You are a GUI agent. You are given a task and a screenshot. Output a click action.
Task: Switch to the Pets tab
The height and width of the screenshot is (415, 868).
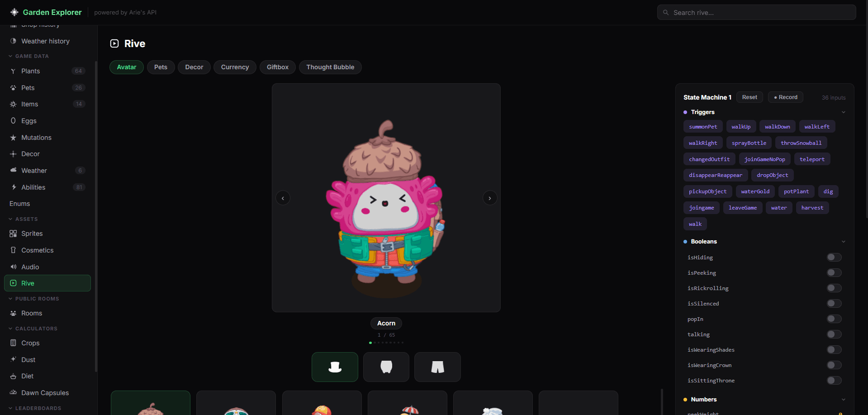(161, 67)
